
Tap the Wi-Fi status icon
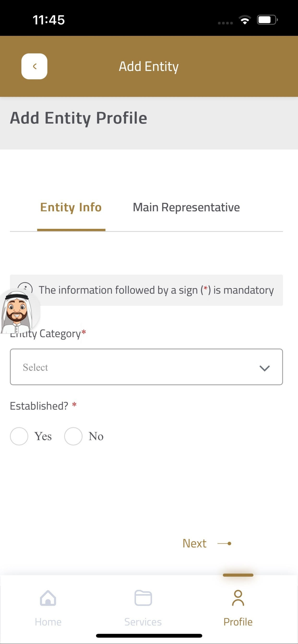(x=245, y=20)
